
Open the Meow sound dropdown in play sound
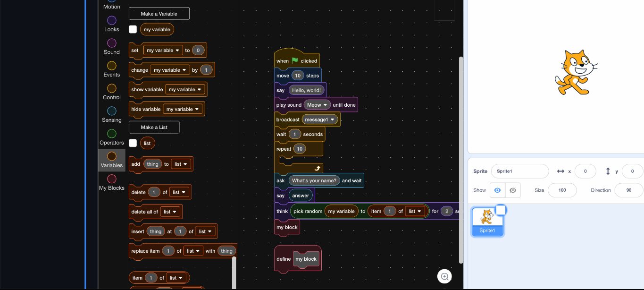317,104
